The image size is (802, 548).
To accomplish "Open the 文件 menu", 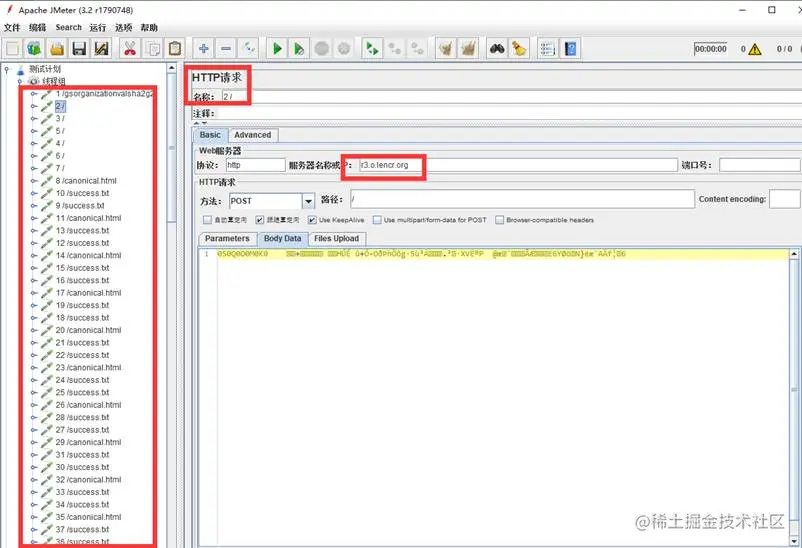I will tap(12, 28).
